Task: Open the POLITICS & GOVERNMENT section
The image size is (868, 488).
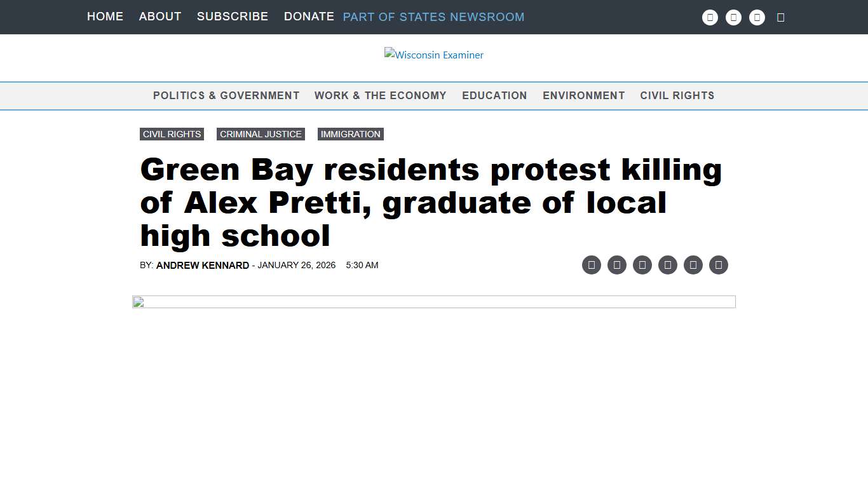Action: tap(226, 95)
